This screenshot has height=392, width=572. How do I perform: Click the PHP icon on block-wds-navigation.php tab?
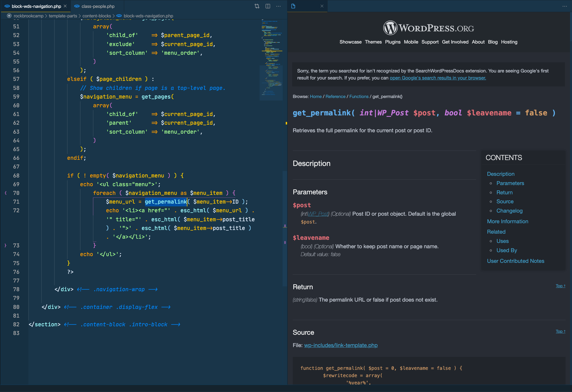6,6
